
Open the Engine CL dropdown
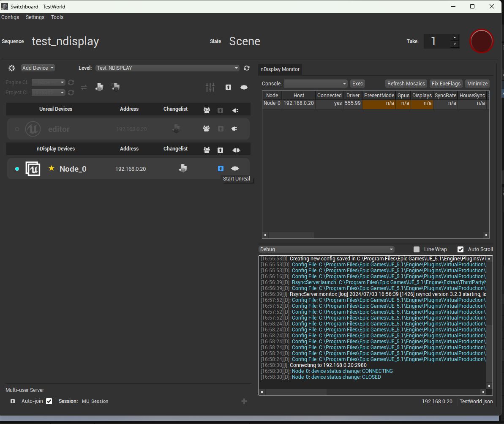pos(48,82)
